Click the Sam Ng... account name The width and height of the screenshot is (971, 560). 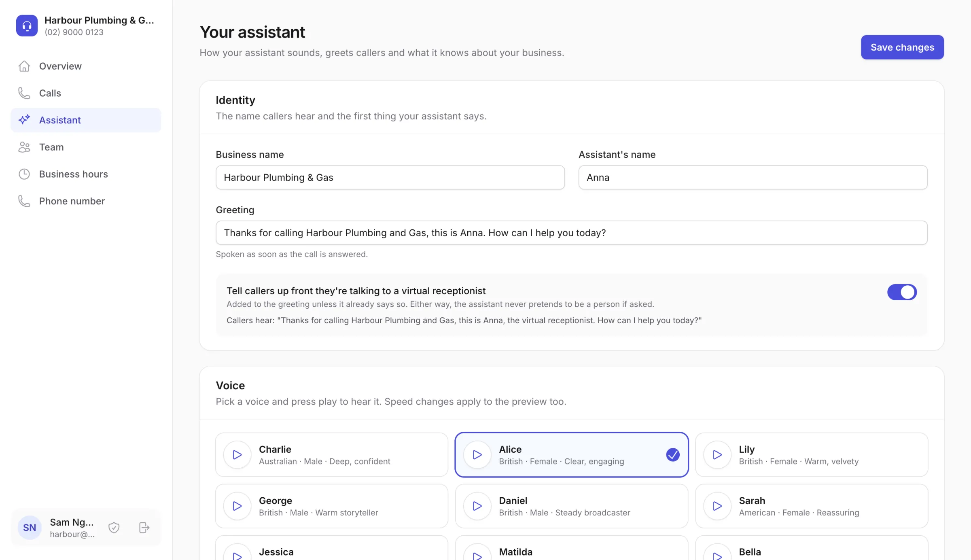[72, 522]
